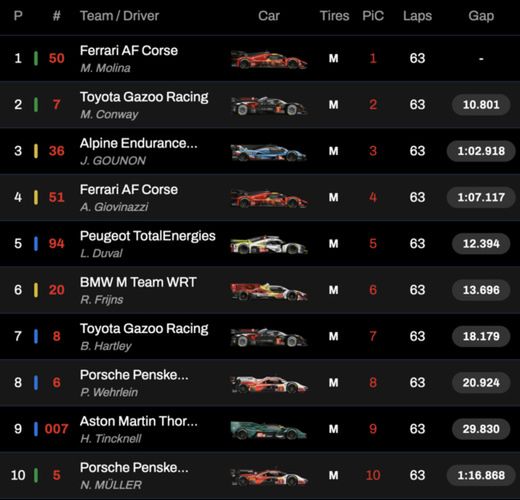
Task: Click the 1:02.918 gap pill
Action: point(481,151)
